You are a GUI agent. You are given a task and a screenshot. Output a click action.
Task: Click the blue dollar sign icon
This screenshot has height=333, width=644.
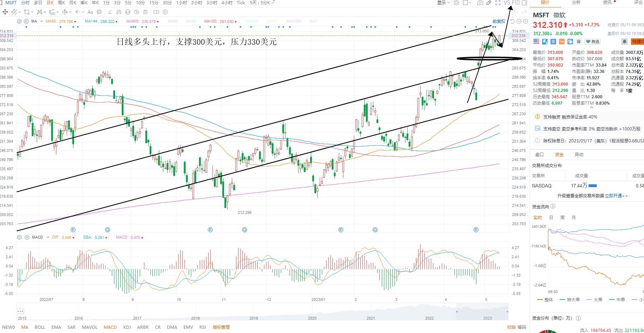click(553, 42)
